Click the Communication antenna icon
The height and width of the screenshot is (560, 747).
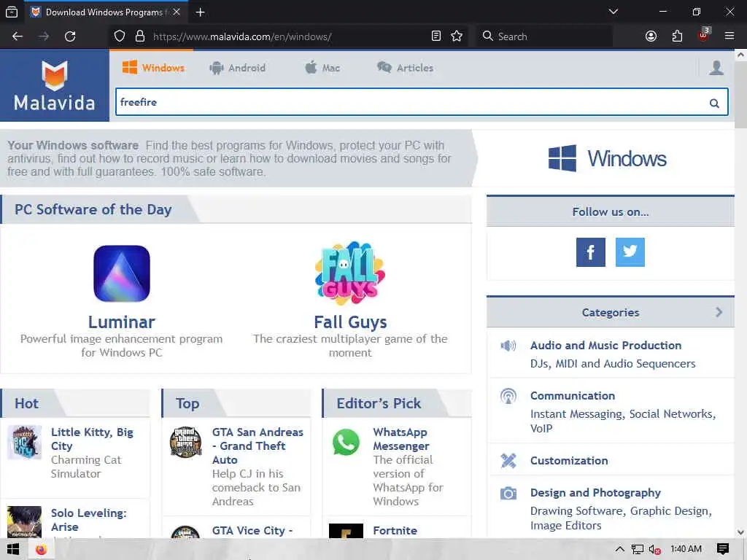(x=508, y=396)
